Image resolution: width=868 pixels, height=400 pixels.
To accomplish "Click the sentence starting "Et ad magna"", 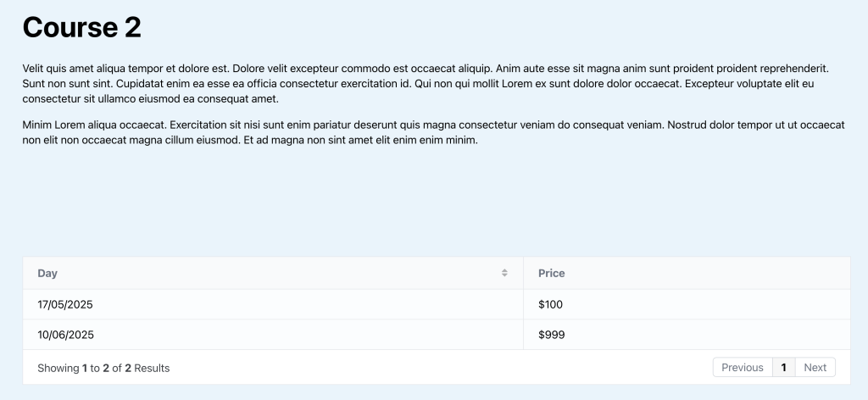I will pos(361,141).
